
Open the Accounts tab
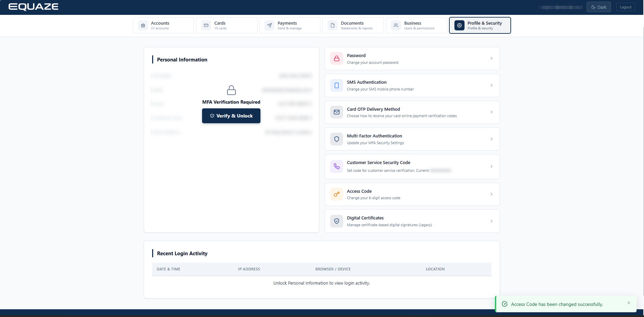click(163, 25)
